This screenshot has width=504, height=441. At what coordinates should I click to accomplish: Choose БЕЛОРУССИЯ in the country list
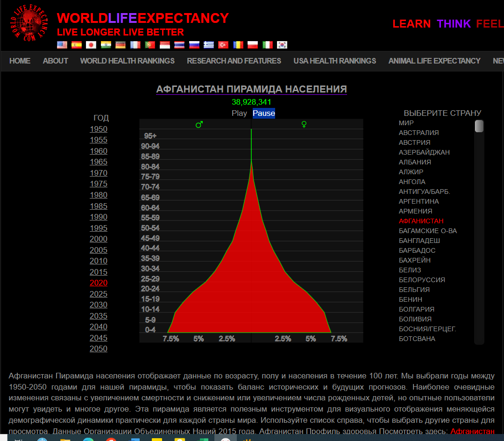pyautogui.click(x=422, y=280)
